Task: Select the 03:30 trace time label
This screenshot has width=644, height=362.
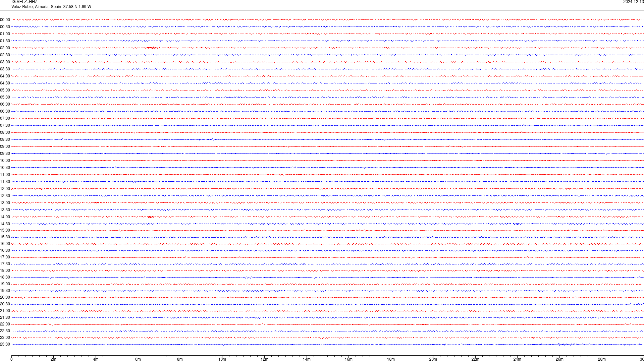Action: point(5,69)
